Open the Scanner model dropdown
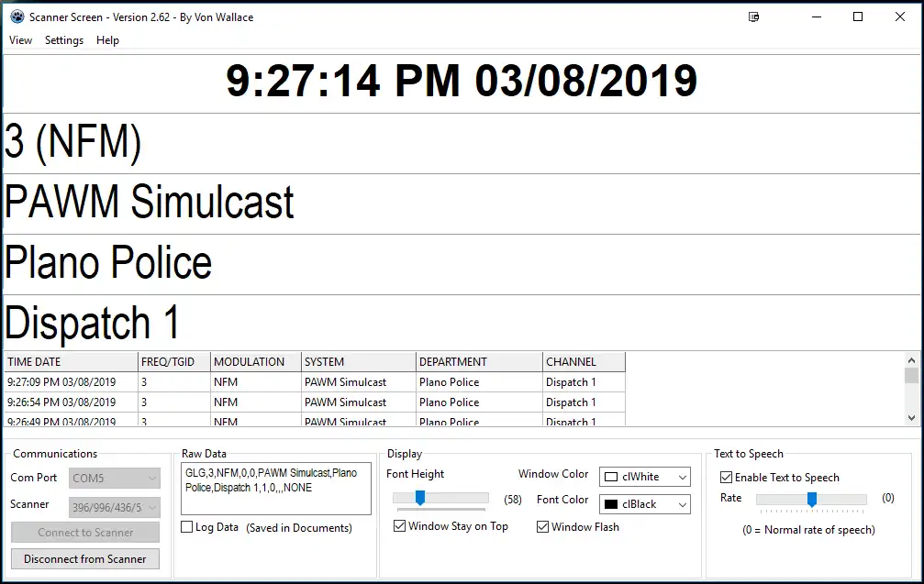 tap(115, 507)
